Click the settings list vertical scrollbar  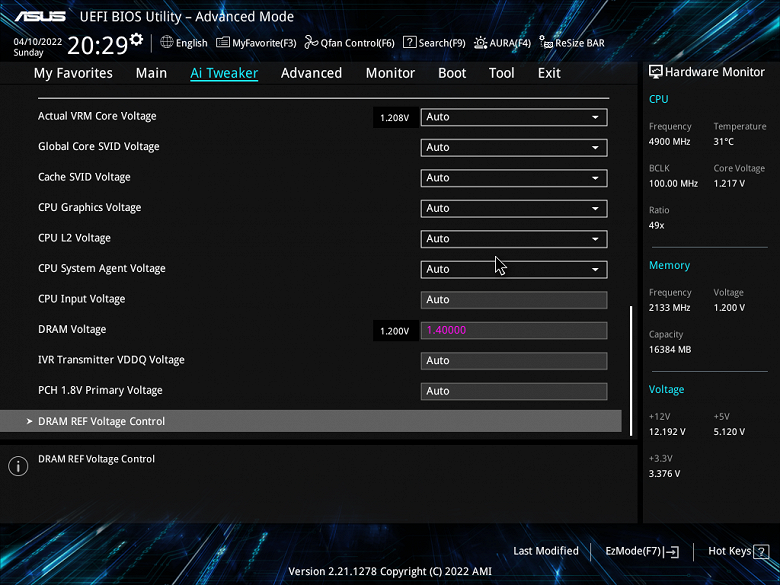point(631,371)
